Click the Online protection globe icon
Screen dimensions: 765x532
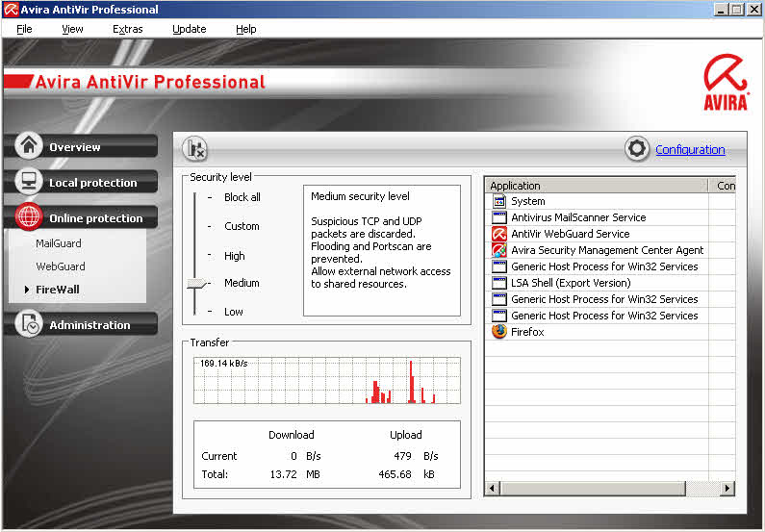29,217
